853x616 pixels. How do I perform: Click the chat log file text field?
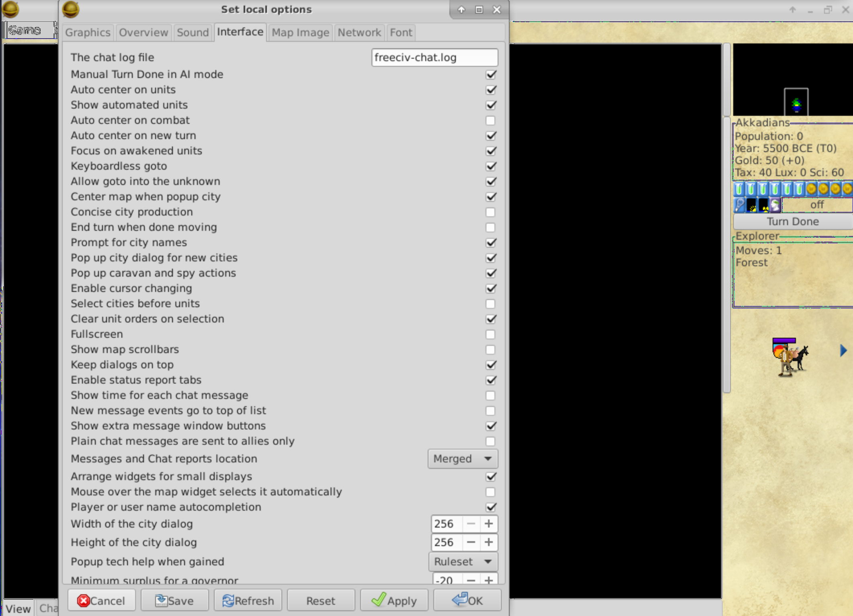[x=434, y=57]
